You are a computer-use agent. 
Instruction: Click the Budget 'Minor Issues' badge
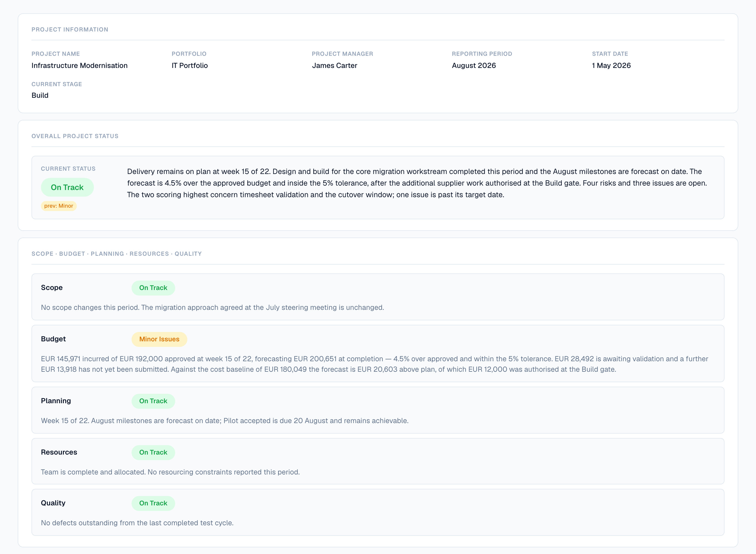tap(159, 339)
